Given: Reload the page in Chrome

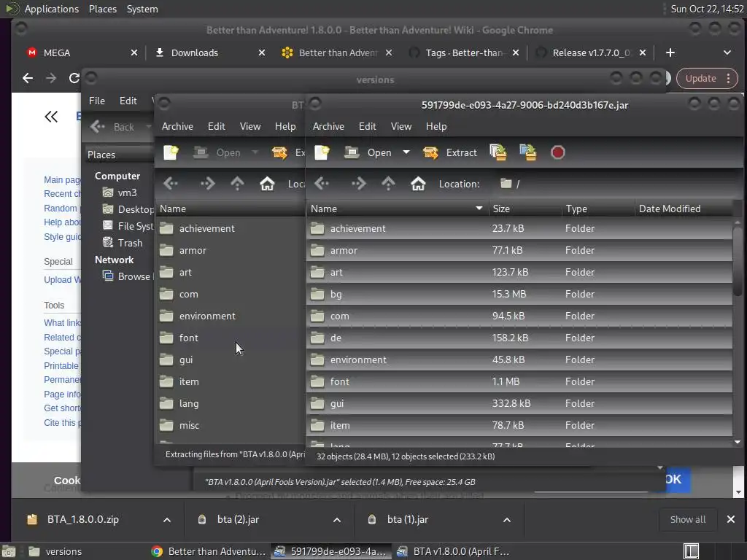Looking at the screenshot, I should tap(74, 78).
